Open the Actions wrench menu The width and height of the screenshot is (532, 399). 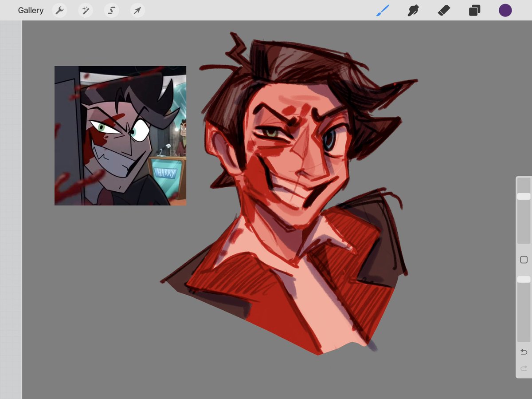coord(59,11)
